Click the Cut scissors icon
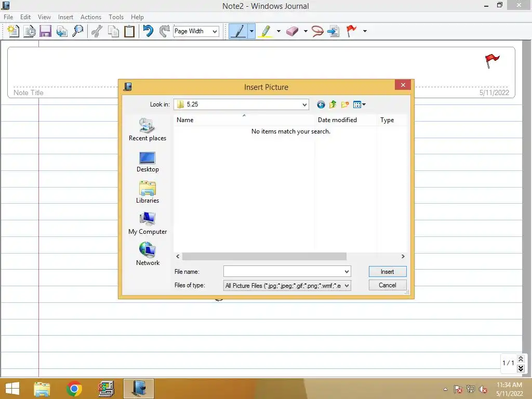 coord(97,31)
